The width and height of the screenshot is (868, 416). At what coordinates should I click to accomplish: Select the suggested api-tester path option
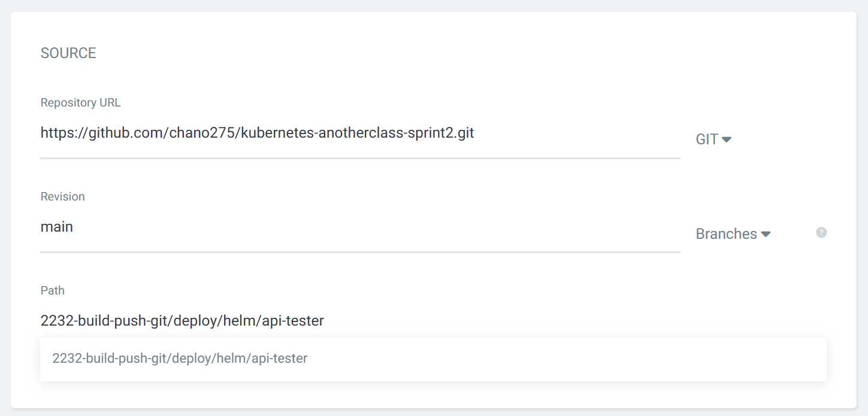(180, 359)
